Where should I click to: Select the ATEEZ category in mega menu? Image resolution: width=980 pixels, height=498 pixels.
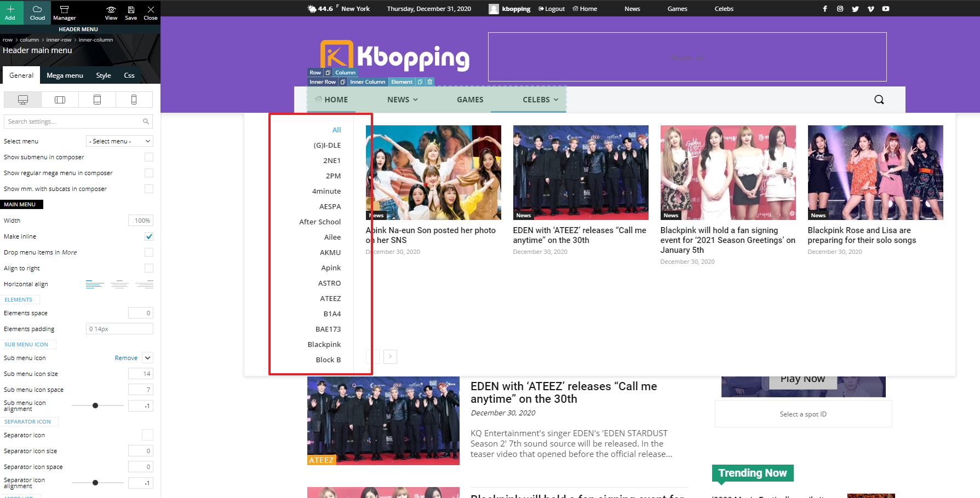click(330, 298)
